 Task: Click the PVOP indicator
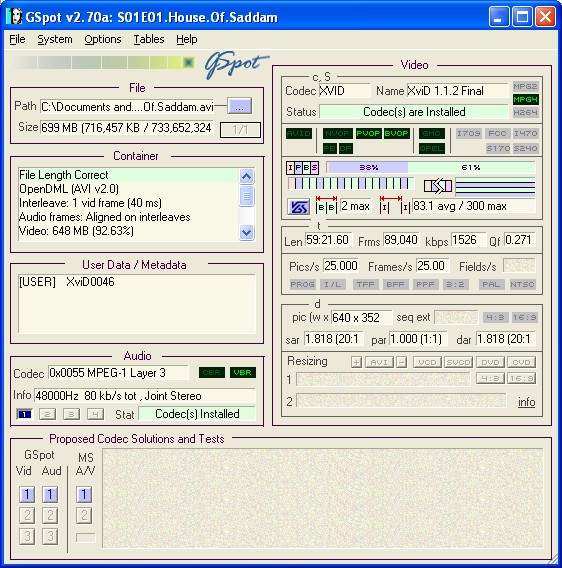point(369,133)
